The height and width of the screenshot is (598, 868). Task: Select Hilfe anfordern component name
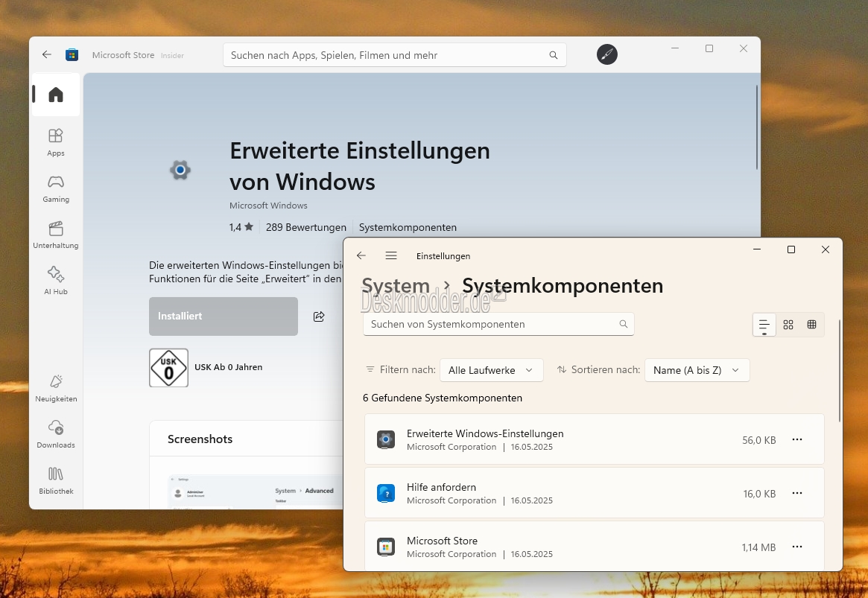[x=441, y=487]
